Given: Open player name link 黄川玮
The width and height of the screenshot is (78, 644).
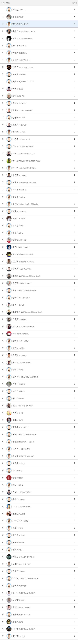Looking at the screenshot, I should pos(15,53).
